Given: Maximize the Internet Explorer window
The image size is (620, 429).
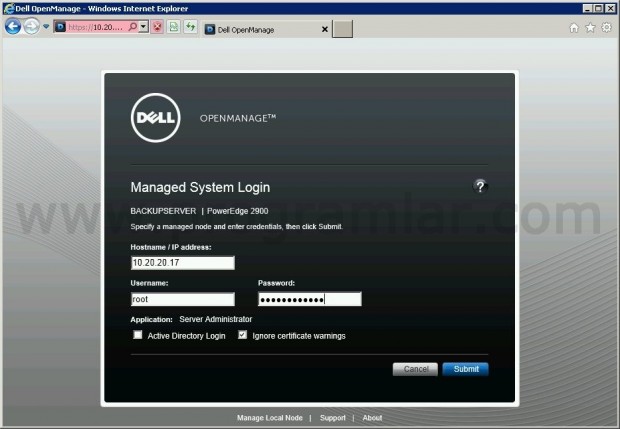Looking at the screenshot, I should click(x=599, y=8).
